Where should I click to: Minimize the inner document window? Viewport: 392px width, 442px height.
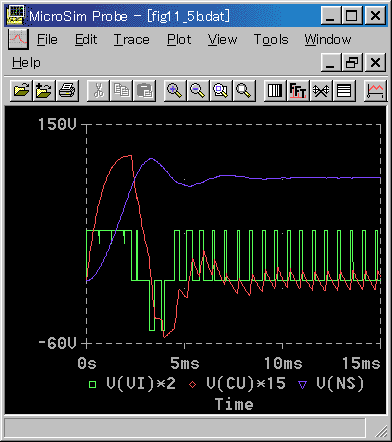tap(331, 63)
